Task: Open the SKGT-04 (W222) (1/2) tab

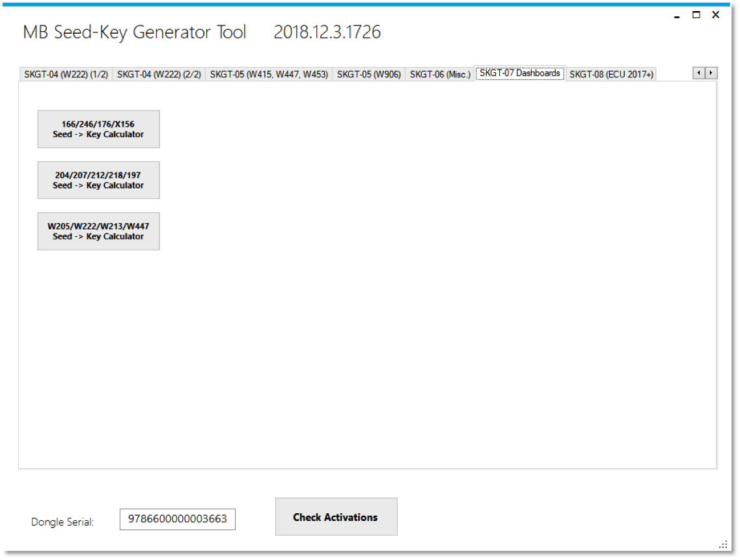Action: point(66,75)
